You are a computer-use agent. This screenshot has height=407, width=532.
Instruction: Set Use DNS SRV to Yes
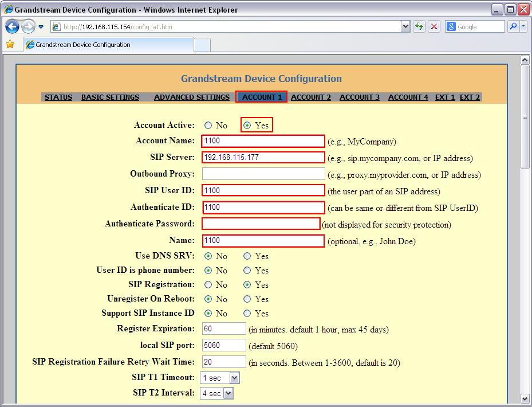pos(247,256)
